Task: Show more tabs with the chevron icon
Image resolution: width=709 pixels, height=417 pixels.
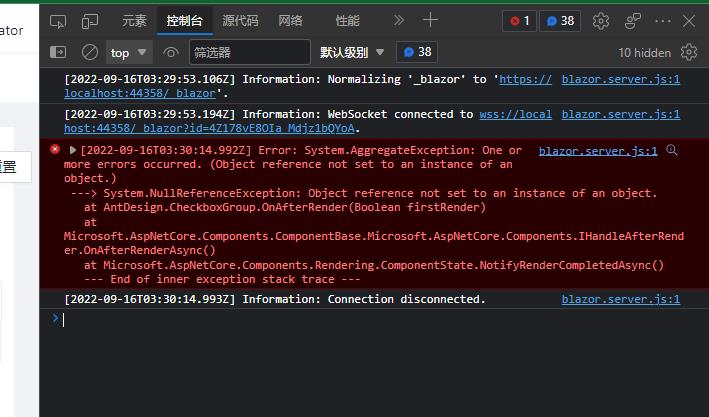Action: (398, 20)
